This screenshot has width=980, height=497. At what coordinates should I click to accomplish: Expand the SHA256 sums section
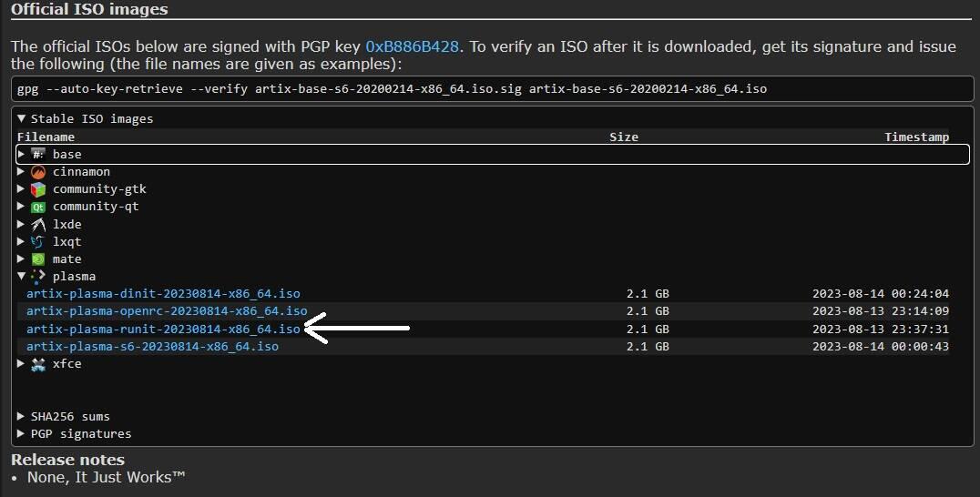coord(21,417)
